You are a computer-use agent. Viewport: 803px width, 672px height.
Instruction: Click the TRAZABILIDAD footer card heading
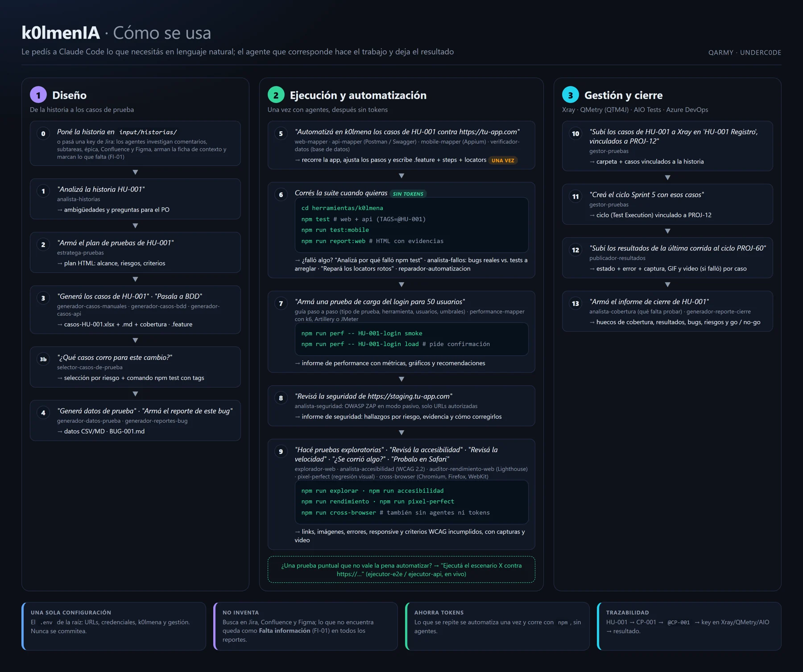coord(628,613)
